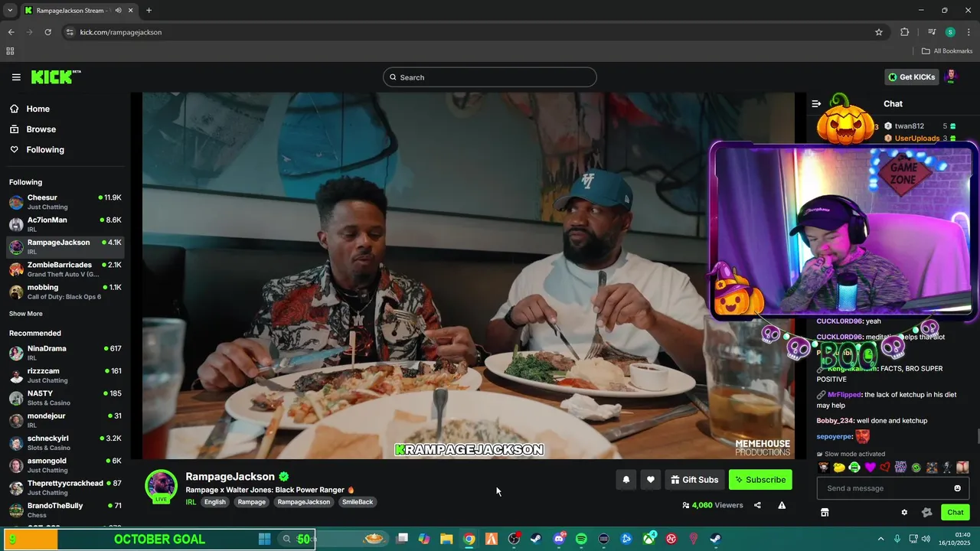Click in the Kick search field

(x=490, y=77)
